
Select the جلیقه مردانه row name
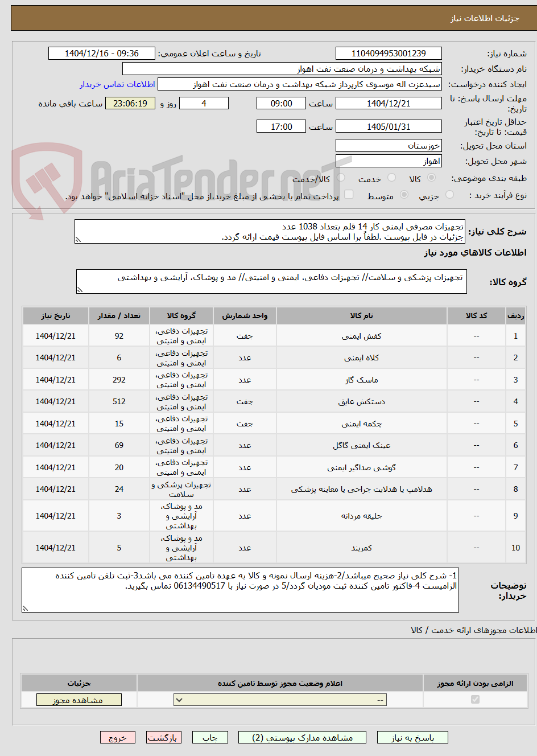361,516
